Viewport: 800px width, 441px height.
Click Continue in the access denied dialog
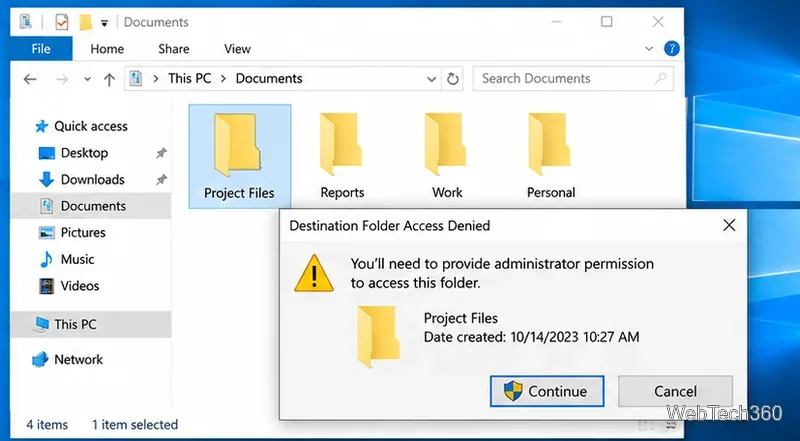click(547, 391)
